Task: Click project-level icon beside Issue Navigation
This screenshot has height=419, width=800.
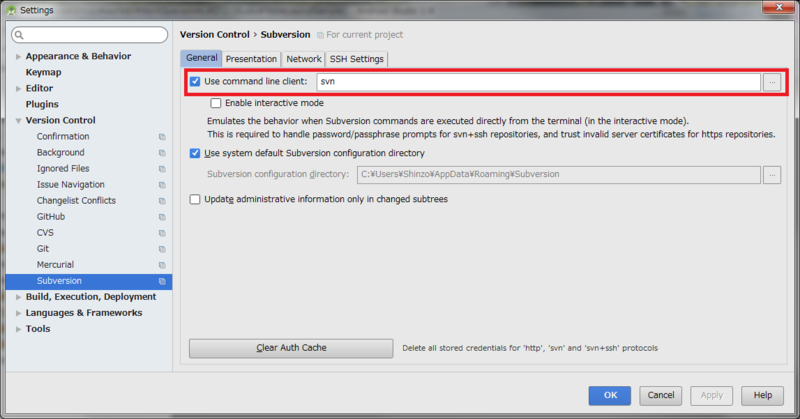Action: (x=162, y=185)
